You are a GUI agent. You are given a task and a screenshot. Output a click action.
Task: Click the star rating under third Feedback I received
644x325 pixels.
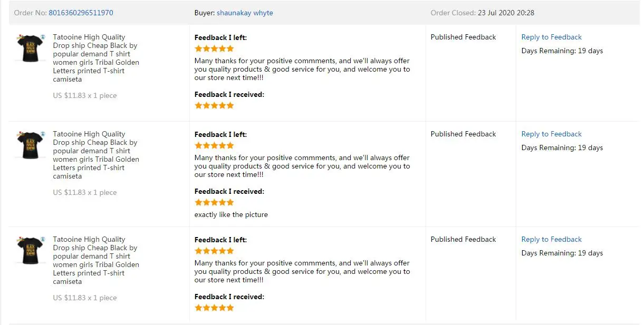pos(214,308)
